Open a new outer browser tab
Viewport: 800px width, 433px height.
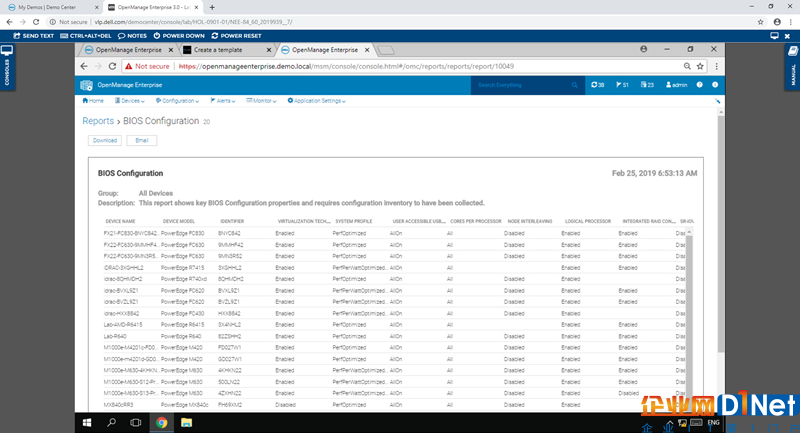[x=212, y=7]
